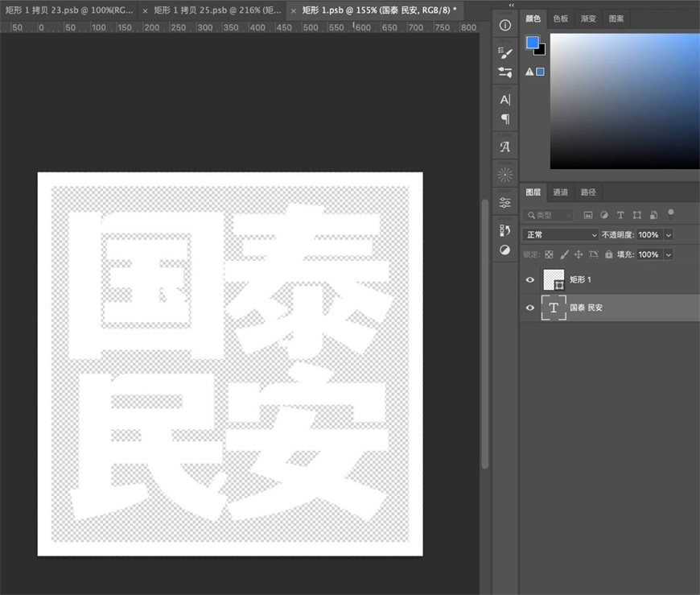
Task: Open the blend mode 正常 dropdown
Action: 561,234
